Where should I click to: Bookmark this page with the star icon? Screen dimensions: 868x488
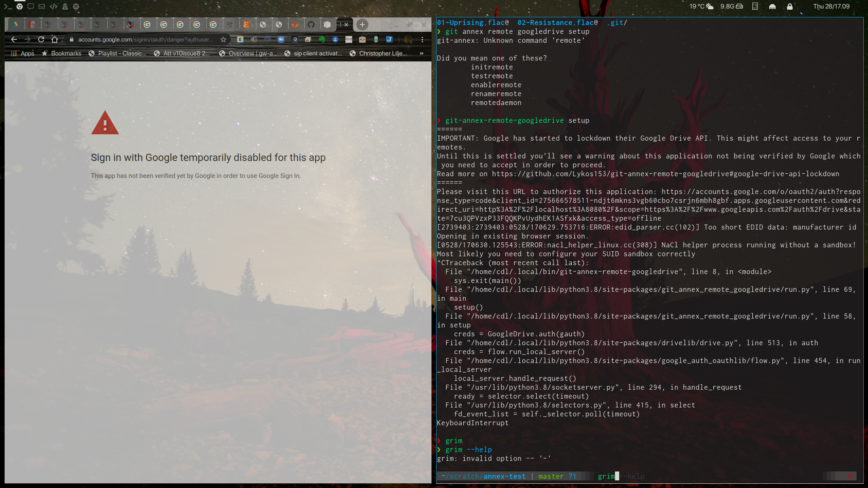tap(223, 39)
